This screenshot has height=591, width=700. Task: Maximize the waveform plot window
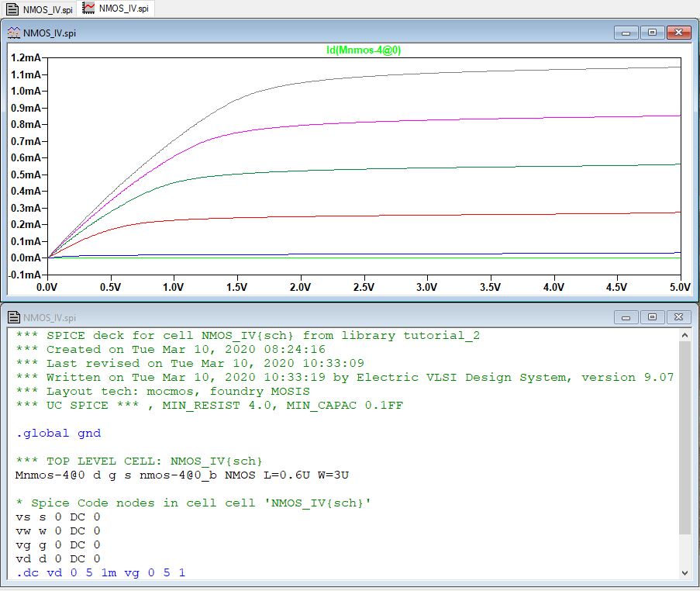tap(652, 33)
